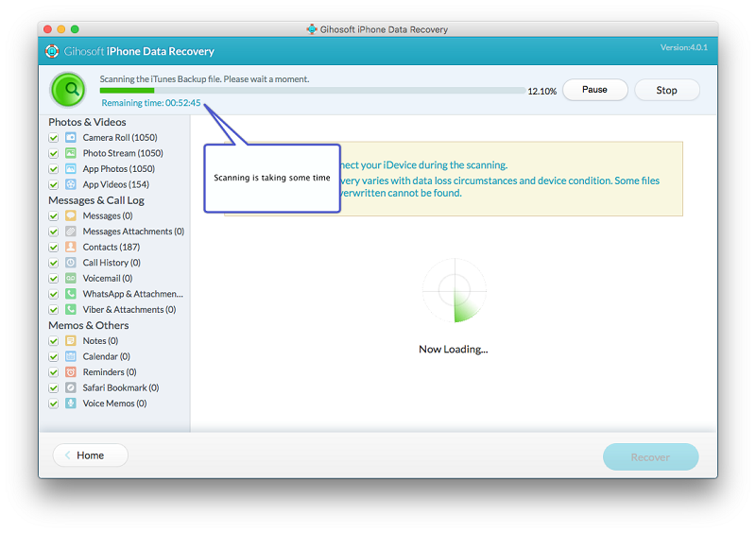Click the Remaining time 00:52:45 text
756x533 pixels.
(x=151, y=103)
